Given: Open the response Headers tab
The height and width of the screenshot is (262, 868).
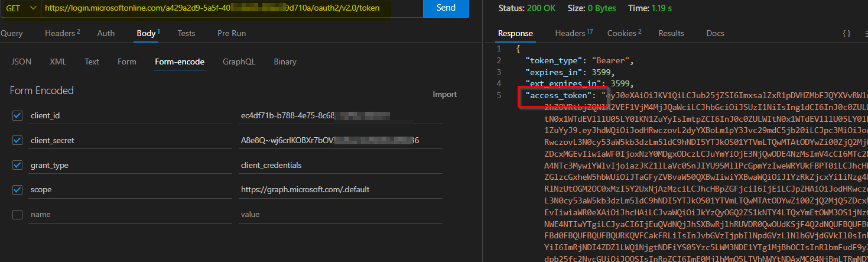Looking at the screenshot, I should click(x=574, y=33).
